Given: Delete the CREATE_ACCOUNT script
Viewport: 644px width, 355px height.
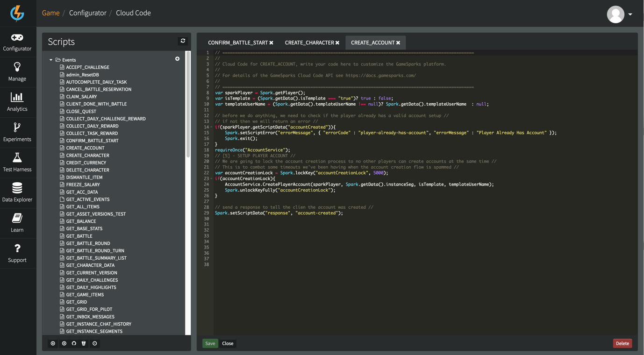Looking at the screenshot, I should pyautogui.click(x=623, y=343).
